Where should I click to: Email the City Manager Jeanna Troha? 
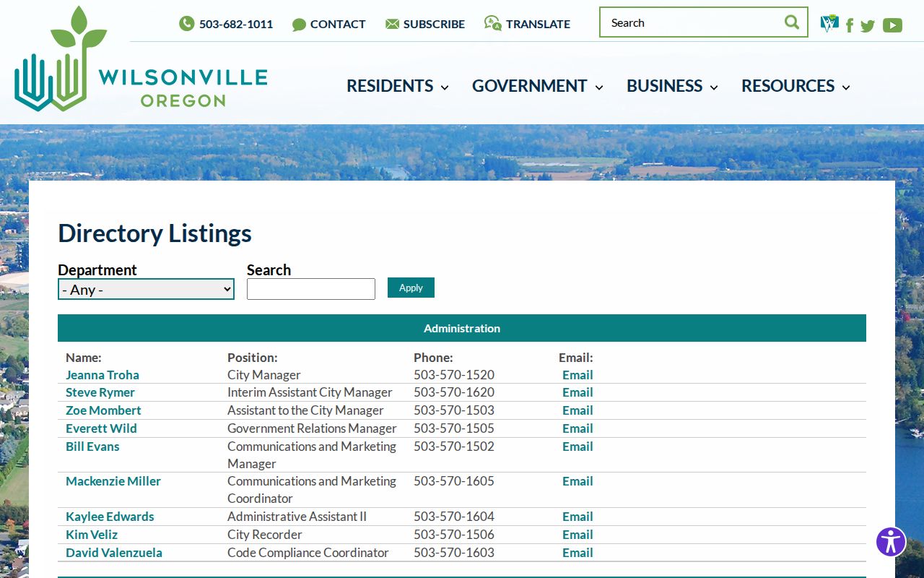pos(577,375)
